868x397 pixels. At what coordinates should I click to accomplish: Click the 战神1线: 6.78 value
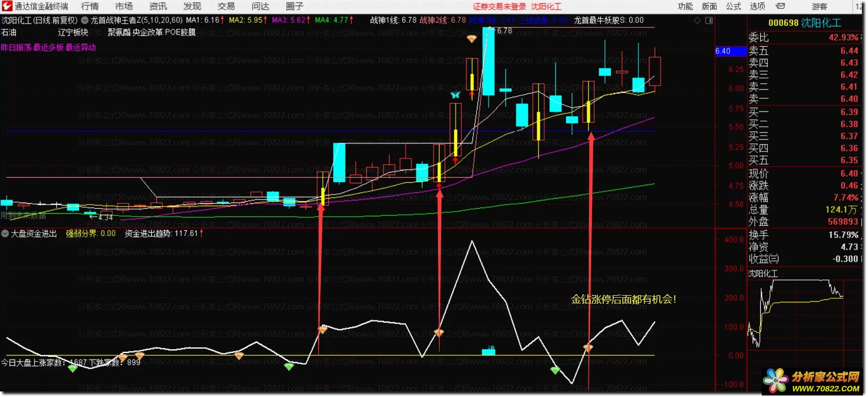pos(393,20)
